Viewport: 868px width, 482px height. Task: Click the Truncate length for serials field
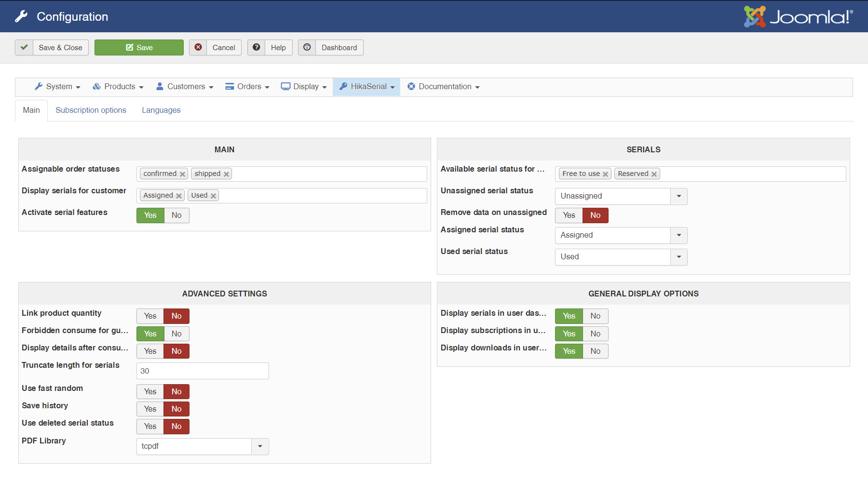tap(203, 371)
